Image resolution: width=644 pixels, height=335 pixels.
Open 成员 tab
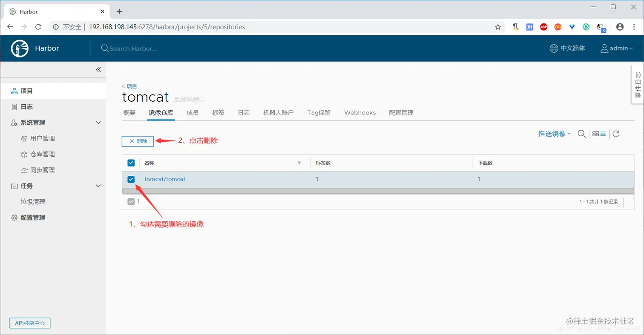(x=193, y=113)
